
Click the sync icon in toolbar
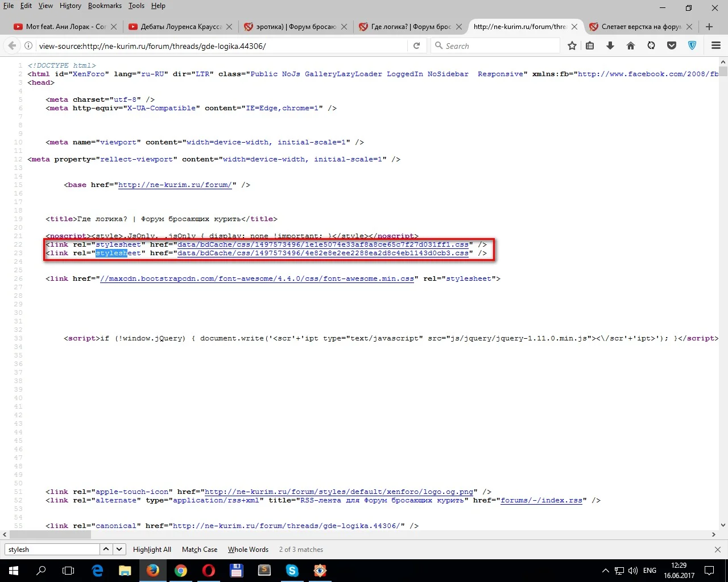point(651,45)
